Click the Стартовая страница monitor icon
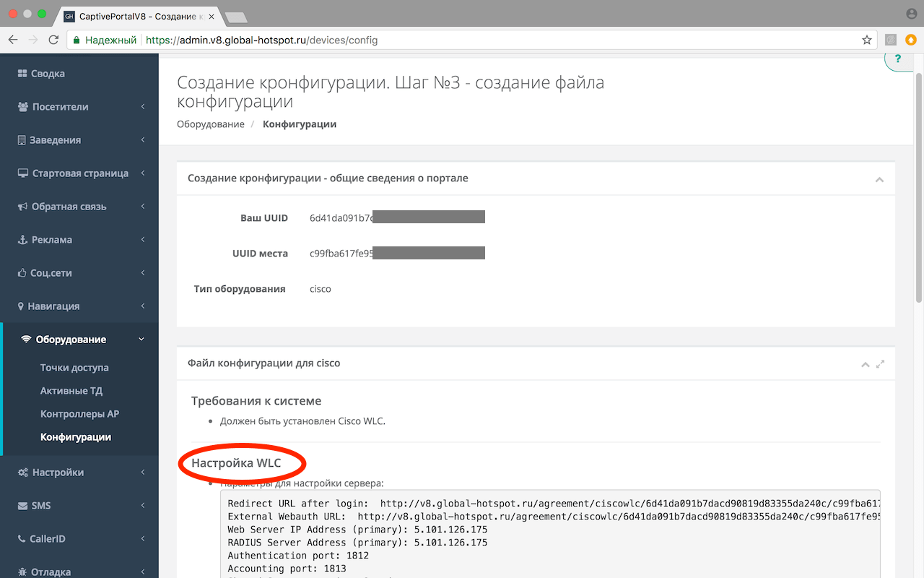Viewport: 924px width, 578px height. (22, 173)
